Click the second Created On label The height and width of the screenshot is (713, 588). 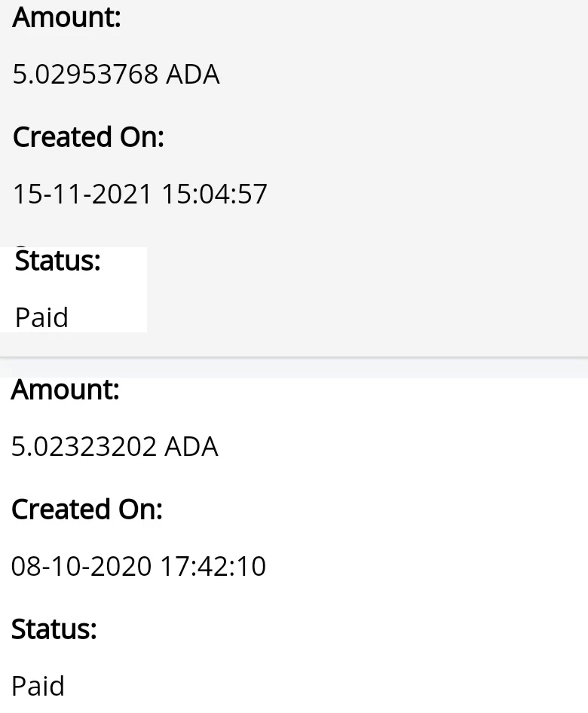click(87, 510)
